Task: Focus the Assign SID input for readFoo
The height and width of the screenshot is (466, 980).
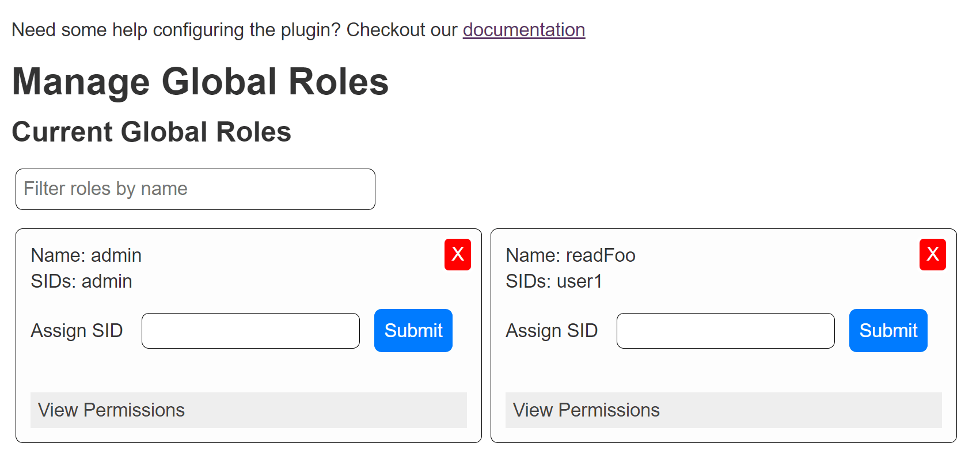Action: coord(725,330)
